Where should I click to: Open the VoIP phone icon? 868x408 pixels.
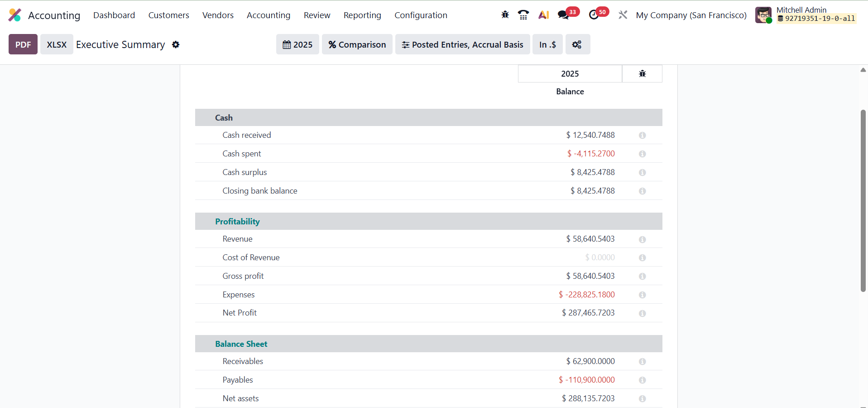tap(523, 15)
